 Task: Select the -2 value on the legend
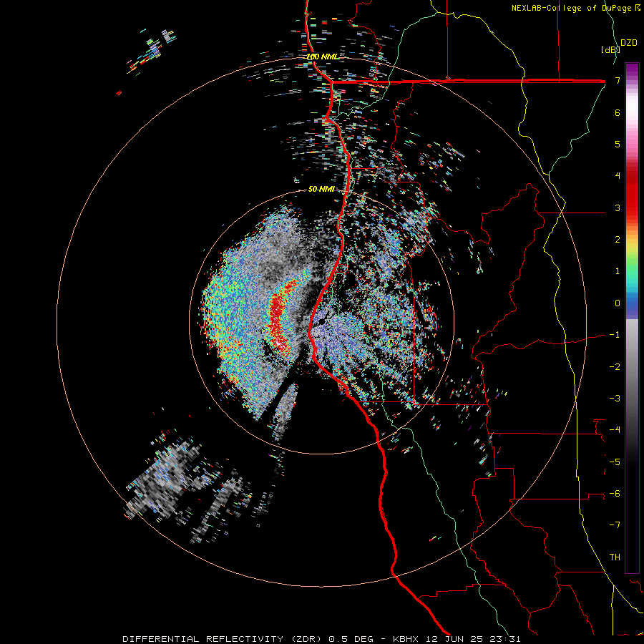(615, 366)
